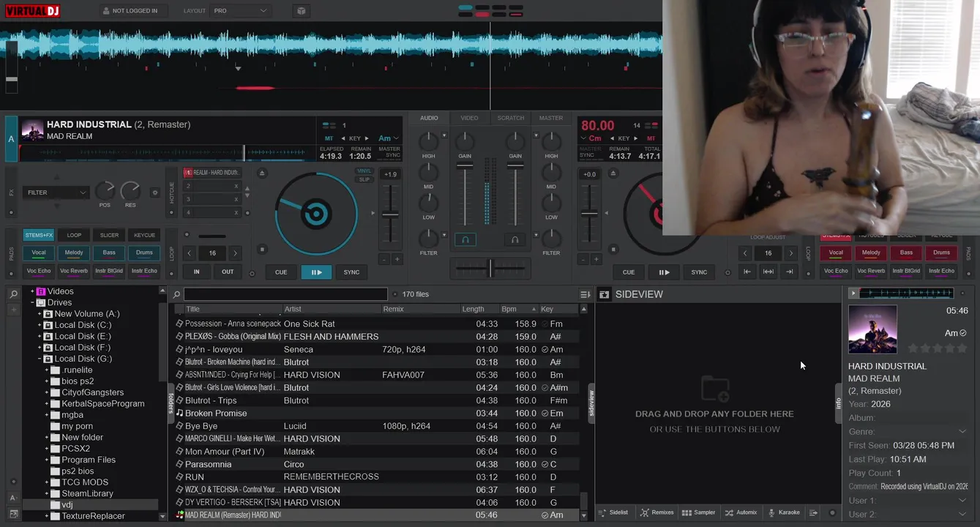This screenshot has height=527, width=980.
Task: Click deck A pitch fader
Action: pyautogui.click(x=390, y=214)
